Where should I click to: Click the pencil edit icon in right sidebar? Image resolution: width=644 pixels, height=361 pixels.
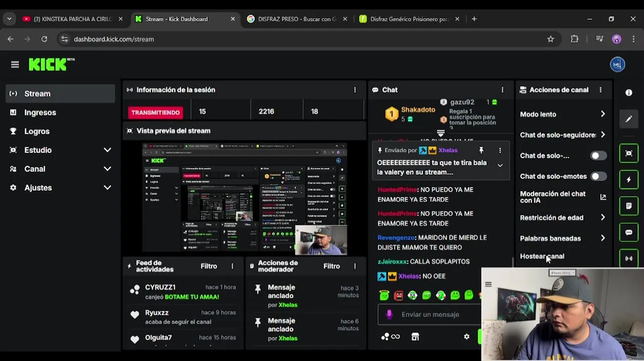tap(628, 119)
